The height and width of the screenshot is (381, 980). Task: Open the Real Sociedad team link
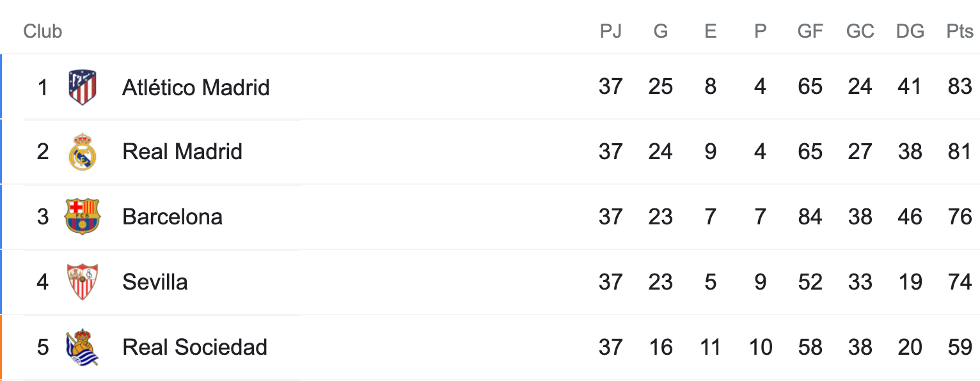click(194, 347)
